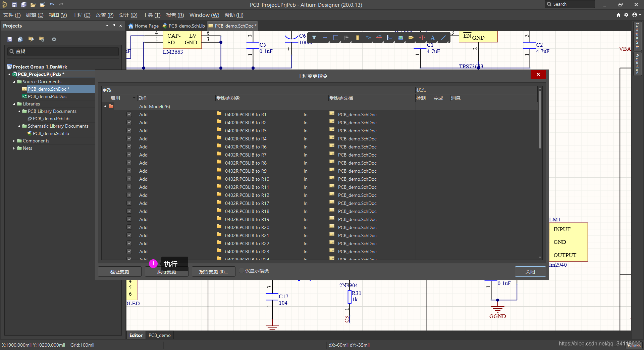
Task: Click the home icon at top right
Action: (619, 15)
